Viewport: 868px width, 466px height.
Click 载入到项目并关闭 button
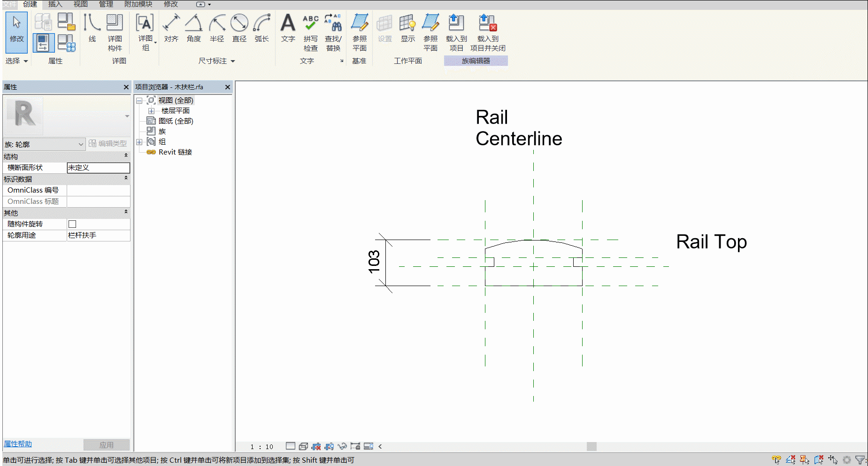click(488, 32)
